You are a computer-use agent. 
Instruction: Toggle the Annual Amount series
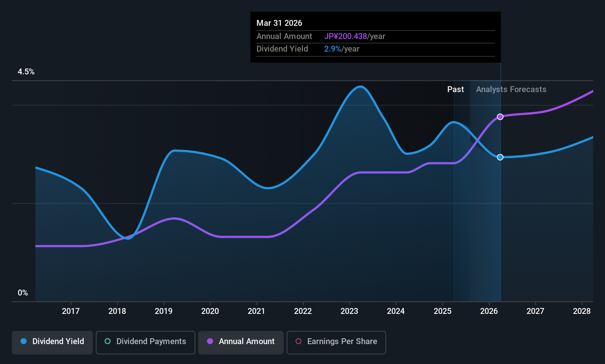pos(241,342)
